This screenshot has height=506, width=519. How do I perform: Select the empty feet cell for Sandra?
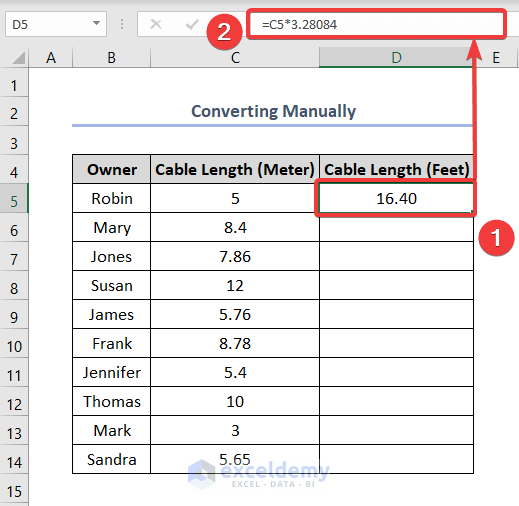(x=396, y=459)
